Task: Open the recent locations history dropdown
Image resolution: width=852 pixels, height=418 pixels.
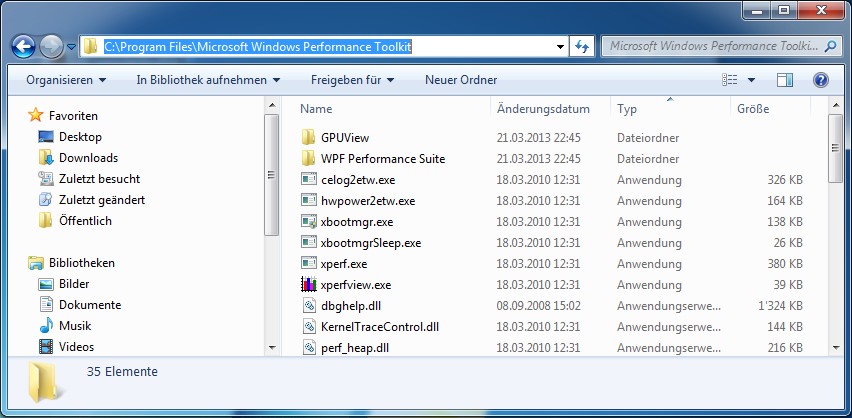Action: click(x=71, y=47)
